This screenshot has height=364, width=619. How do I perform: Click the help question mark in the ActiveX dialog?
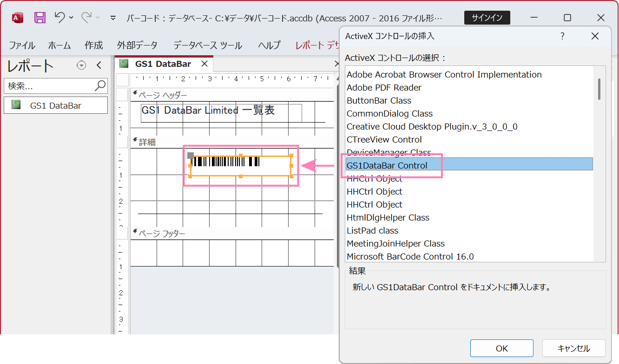pos(562,36)
